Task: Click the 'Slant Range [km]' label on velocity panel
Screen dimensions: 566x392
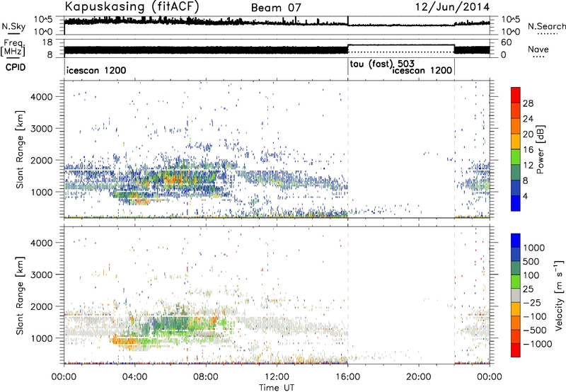Action: click(x=20, y=295)
